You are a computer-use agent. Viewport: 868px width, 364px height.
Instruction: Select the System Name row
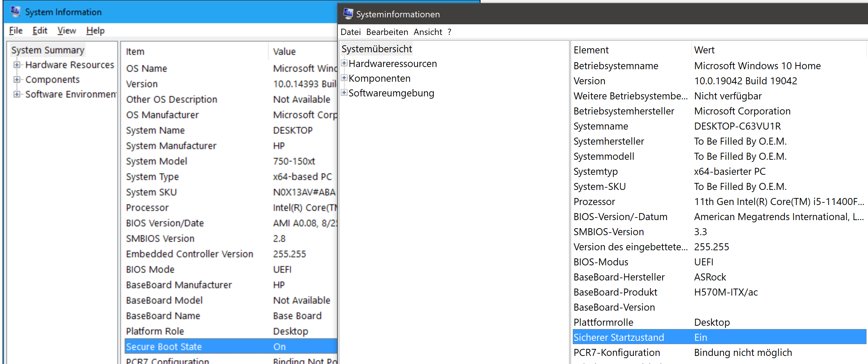[x=231, y=130]
